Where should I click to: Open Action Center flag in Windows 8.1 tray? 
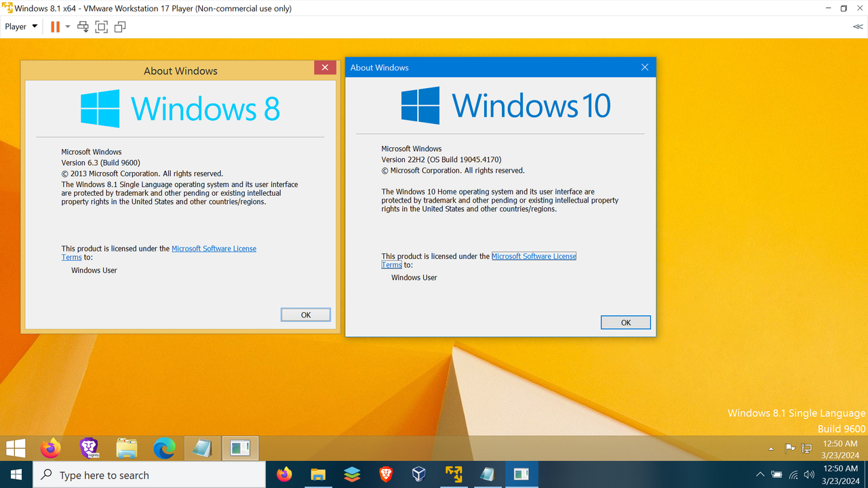(790, 448)
